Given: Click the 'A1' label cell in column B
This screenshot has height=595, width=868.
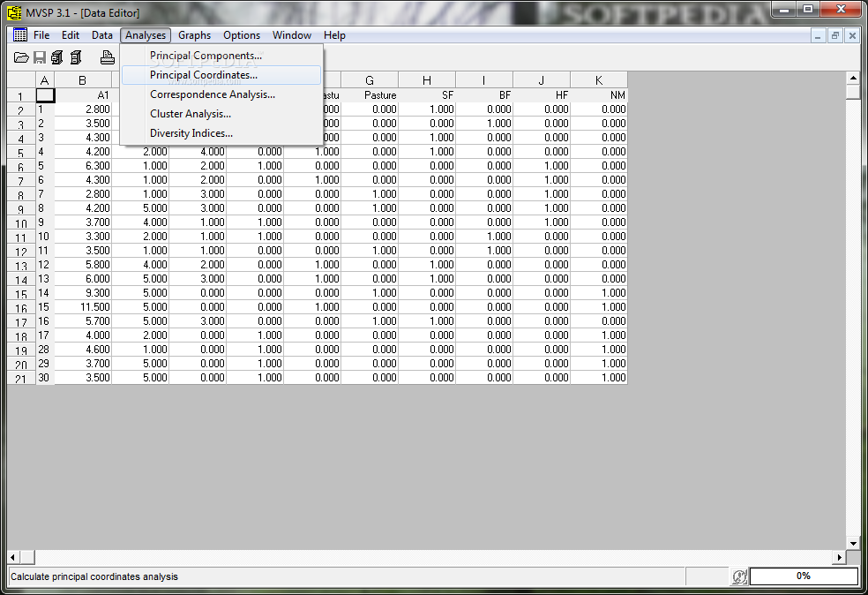Looking at the screenshot, I should tap(83, 95).
